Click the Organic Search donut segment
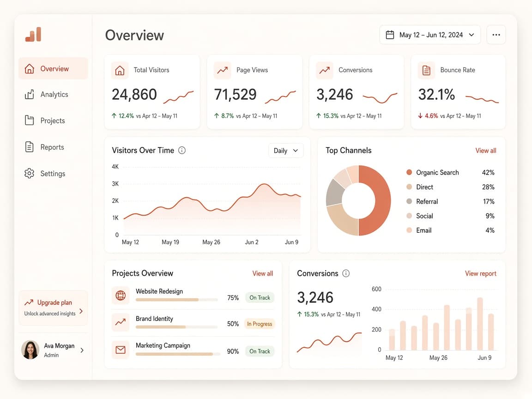The height and width of the screenshot is (399, 532). pos(383,200)
